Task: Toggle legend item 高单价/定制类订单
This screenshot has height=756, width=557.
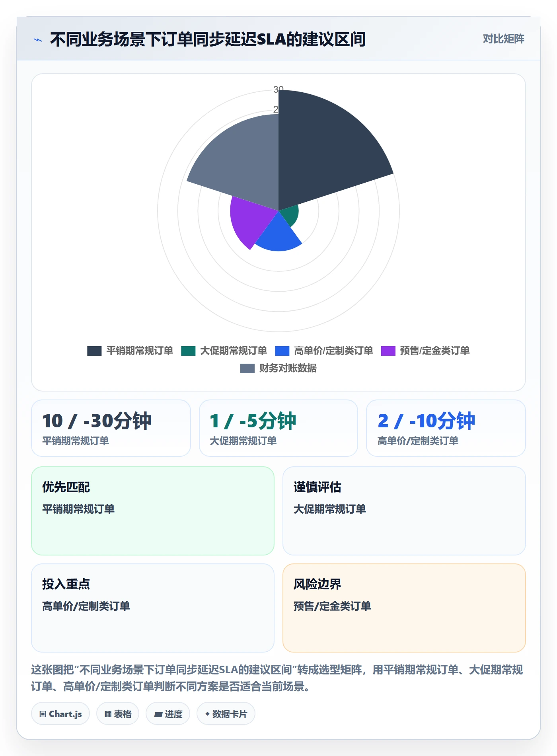Action: (x=324, y=351)
